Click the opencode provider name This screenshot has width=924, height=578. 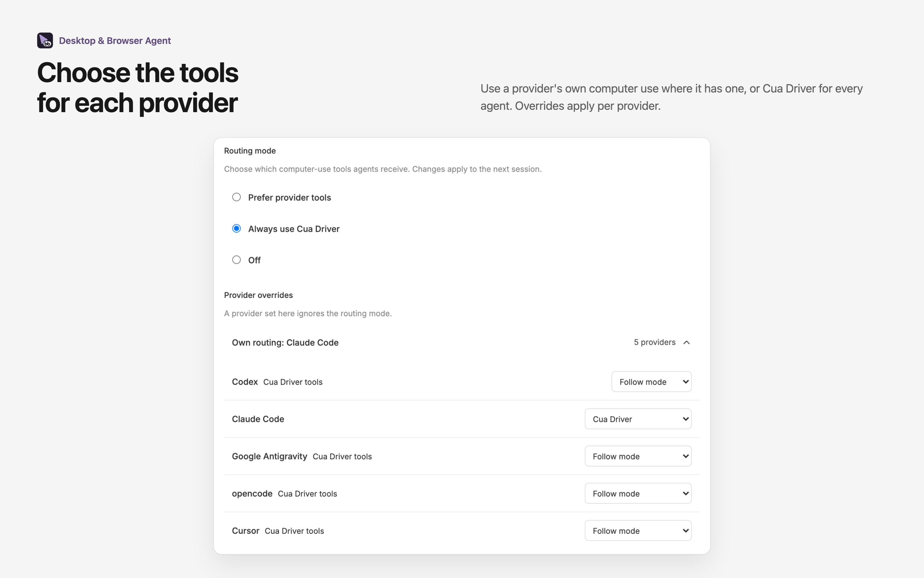[252, 494]
